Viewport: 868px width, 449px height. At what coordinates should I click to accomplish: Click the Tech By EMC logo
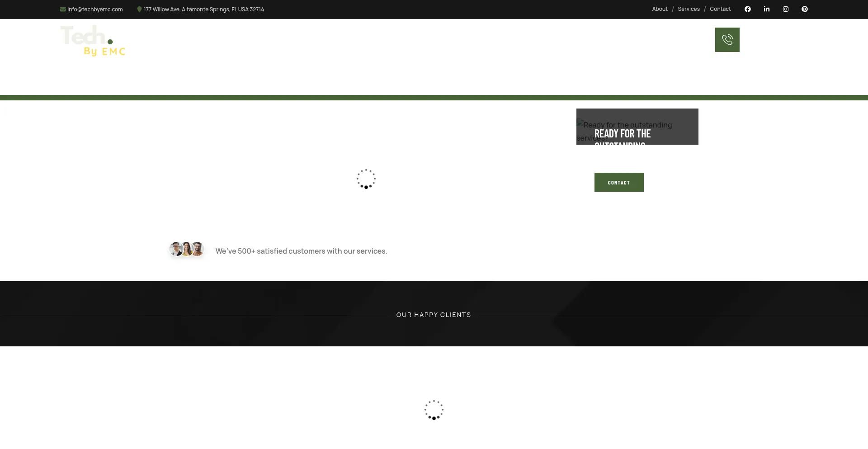(x=93, y=41)
